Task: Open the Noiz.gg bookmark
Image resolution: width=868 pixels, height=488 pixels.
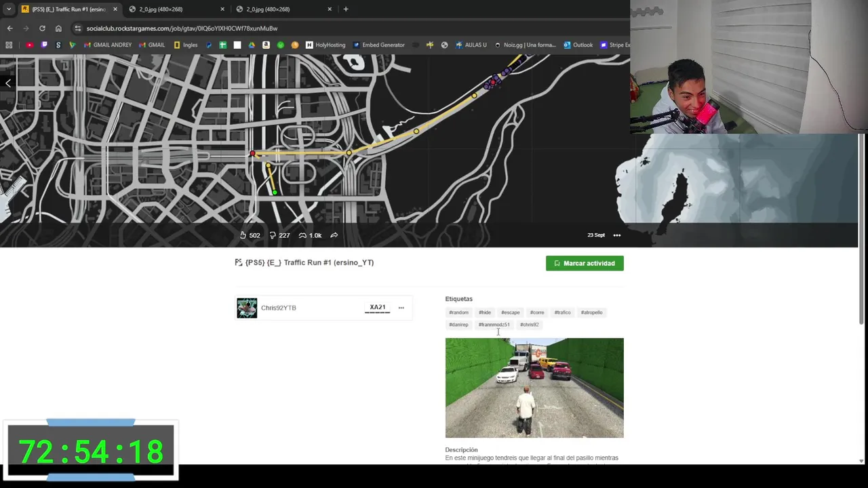Action: [x=525, y=45]
